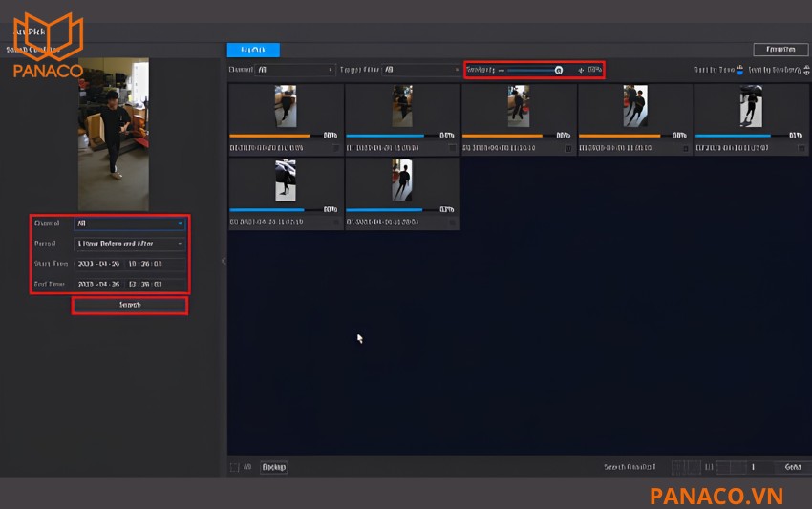Tick the checkbox on the 81% grayscale result card
The height and width of the screenshot is (509, 812).
point(801,149)
